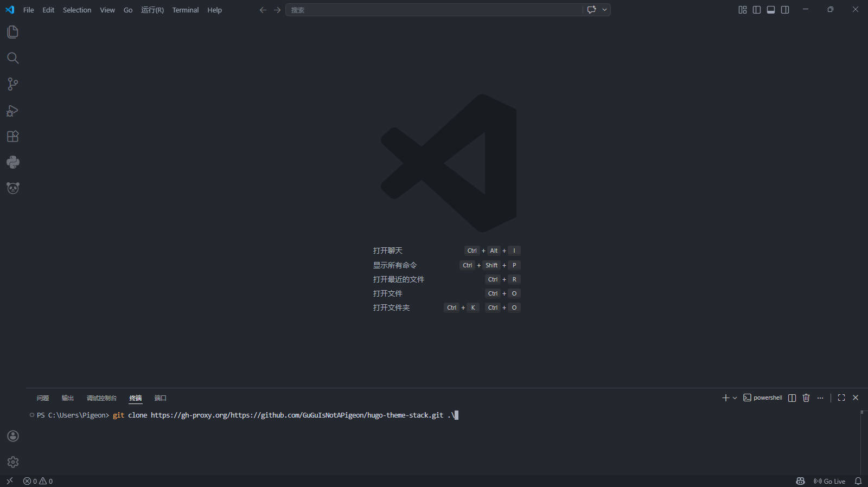Select the powershell terminal label

pyautogui.click(x=763, y=398)
